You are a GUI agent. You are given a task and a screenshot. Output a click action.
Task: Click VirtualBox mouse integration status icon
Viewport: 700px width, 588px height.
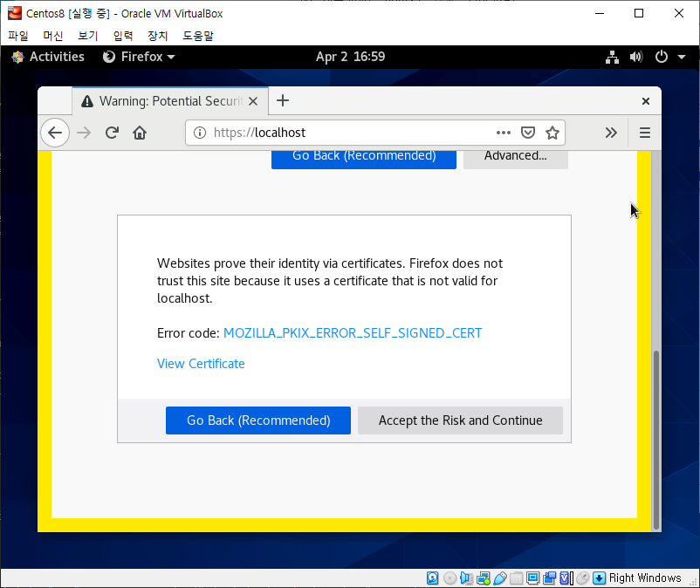pyautogui.click(x=582, y=578)
